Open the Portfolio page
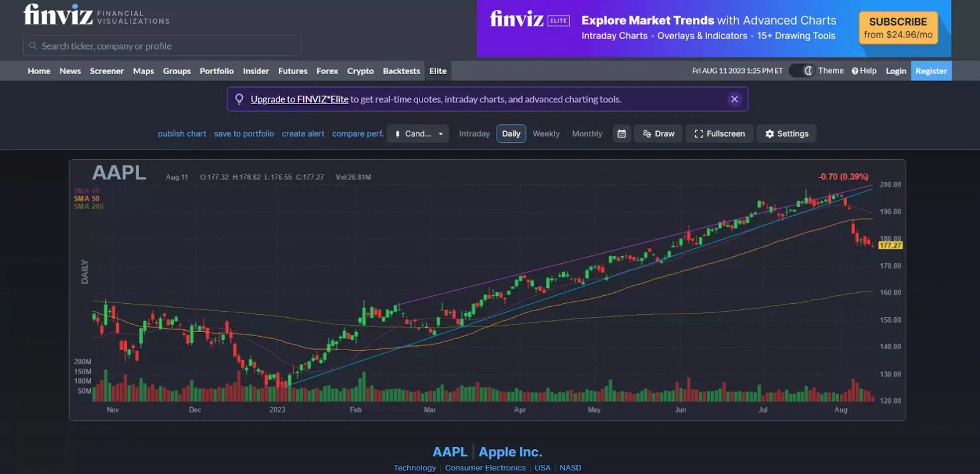Image resolution: width=980 pixels, height=474 pixels. coord(217,71)
